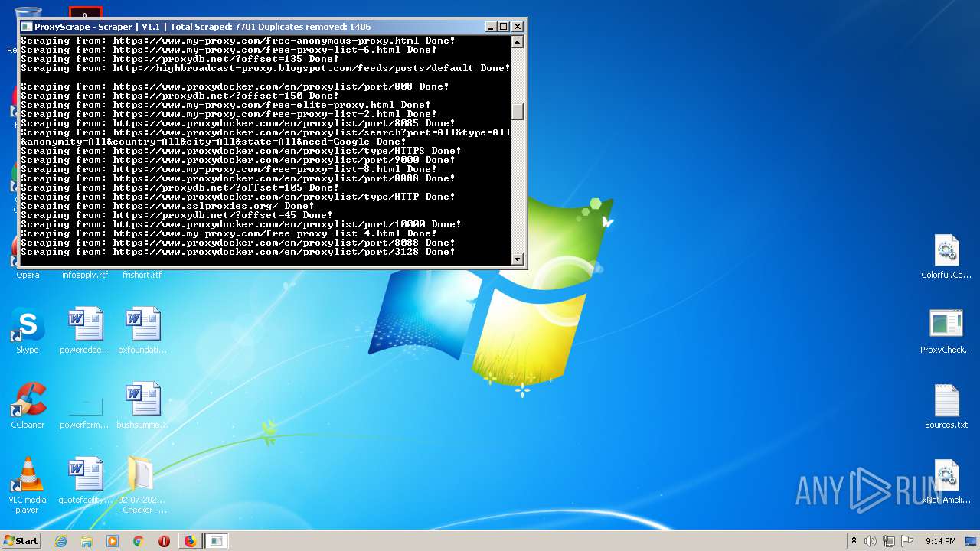
Task: Activate the ProxyScrape console taskbar button
Action: point(217,541)
